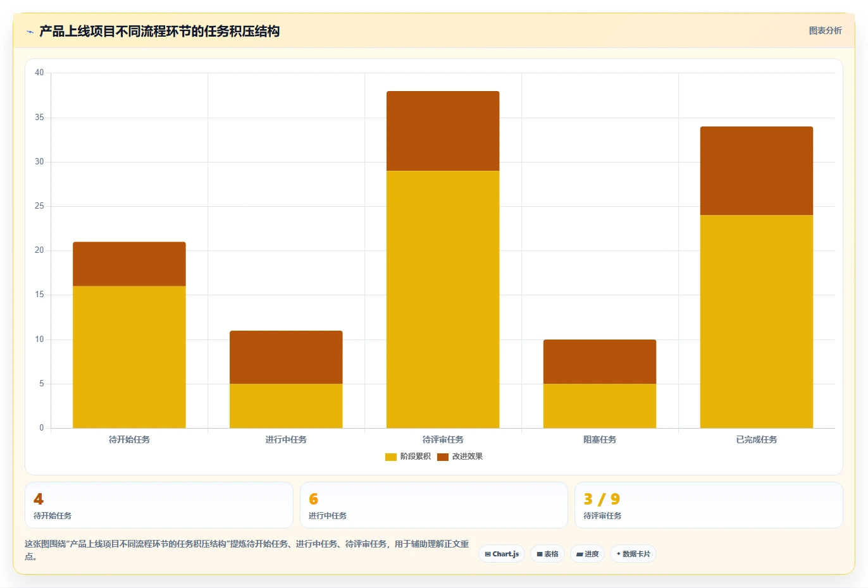The image size is (868, 588).
Task: Click the 进行中任务 x-axis label
Action: [x=286, y=439]
